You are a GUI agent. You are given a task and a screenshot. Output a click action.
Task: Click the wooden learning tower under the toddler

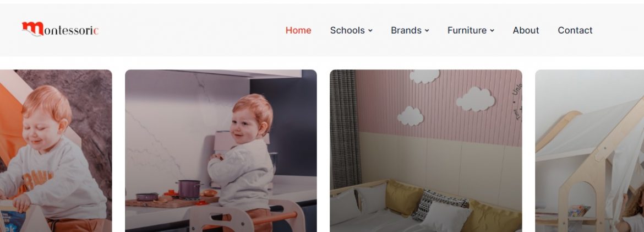click(247, 217)
